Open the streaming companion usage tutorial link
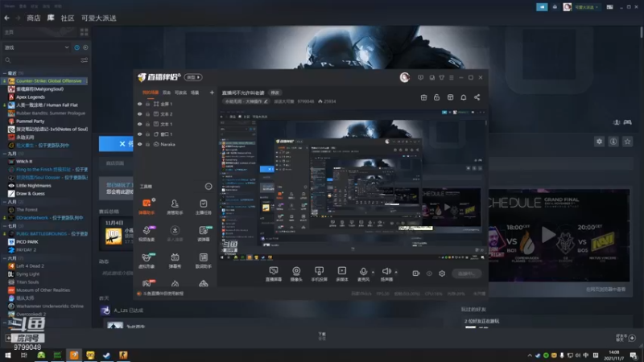This screenshot has height=362, width=644. pos(163,294)
